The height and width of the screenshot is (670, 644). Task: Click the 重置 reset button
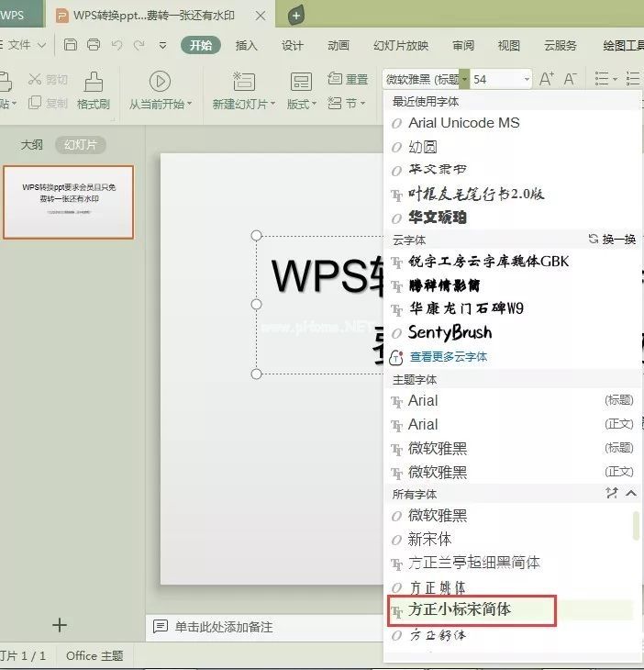coord(348,79)
